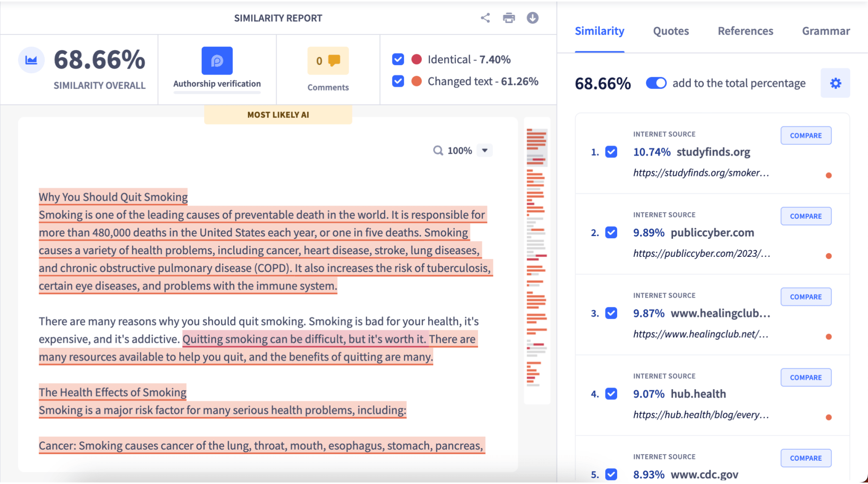Open the Grammar tab

click(x=826, y=31)
